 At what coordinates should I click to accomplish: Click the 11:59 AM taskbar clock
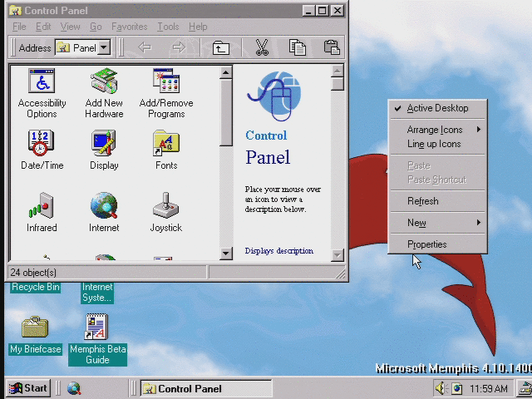coord(489,388)
